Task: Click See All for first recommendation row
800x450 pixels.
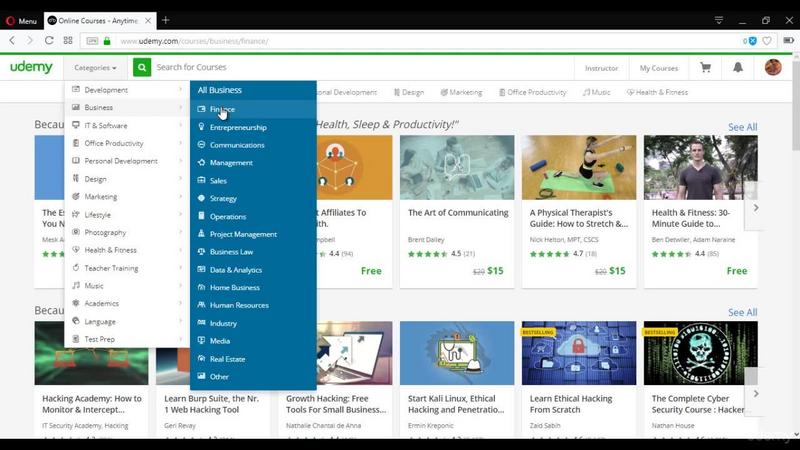Action: click(742, 127)
